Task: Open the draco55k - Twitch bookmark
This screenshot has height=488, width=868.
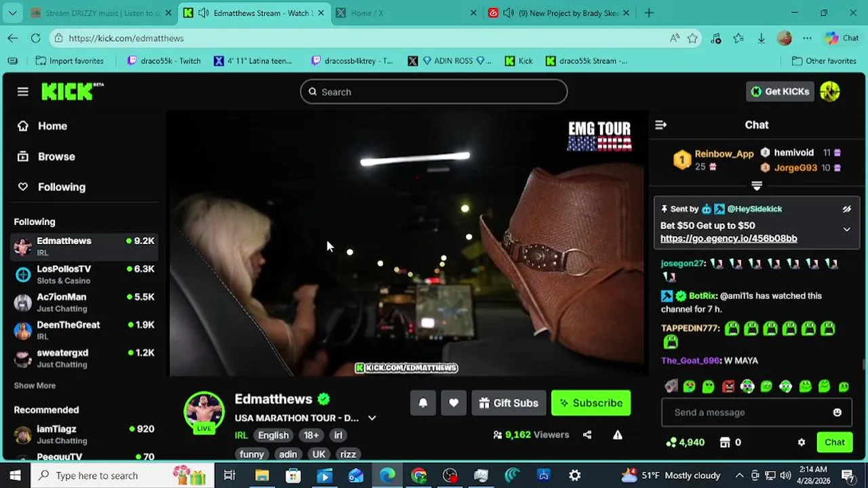Action: pos(164,61)
